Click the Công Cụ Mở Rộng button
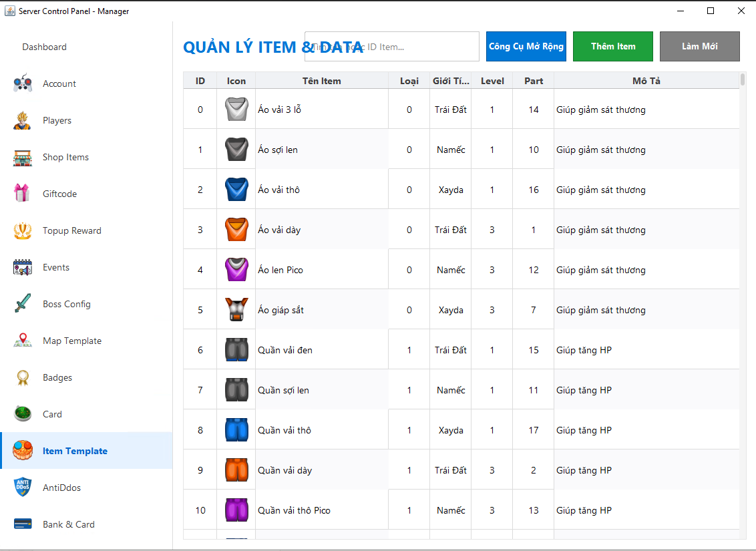 click(526, 46)
